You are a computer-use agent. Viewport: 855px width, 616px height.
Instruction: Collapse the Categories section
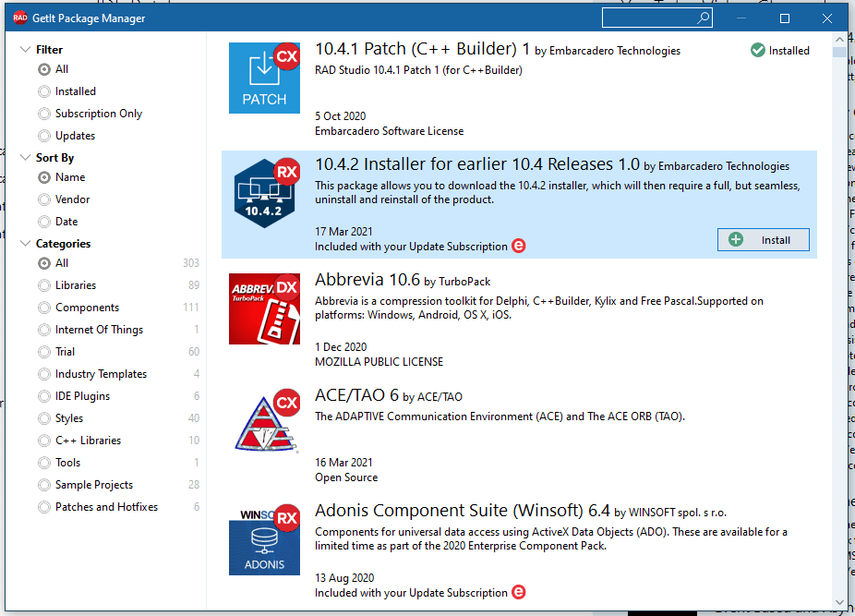[x=25, y=243]
